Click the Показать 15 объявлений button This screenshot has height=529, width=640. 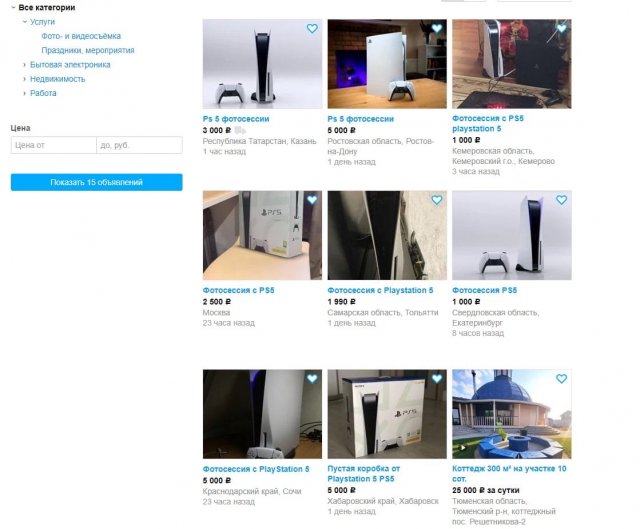(x=97, y=182)
